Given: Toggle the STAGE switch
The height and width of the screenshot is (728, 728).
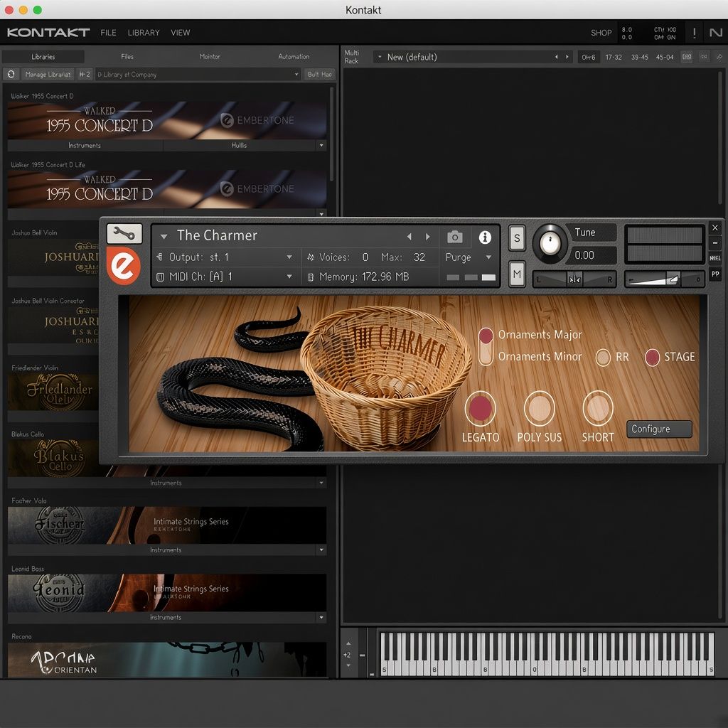Looking at the screenshot, I should pos(652,357).
